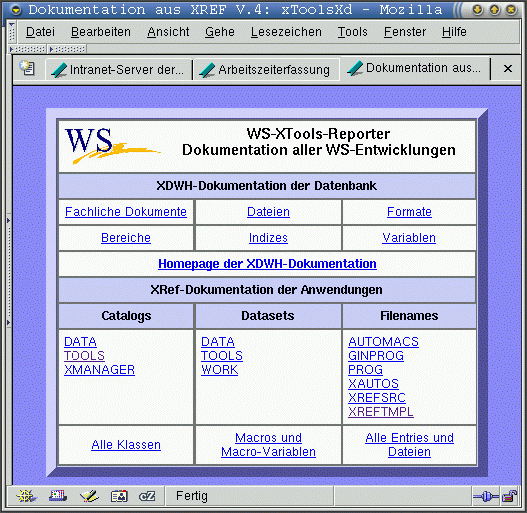Open the Tools menu
527x513 pixels.
(x=353, y=32)
